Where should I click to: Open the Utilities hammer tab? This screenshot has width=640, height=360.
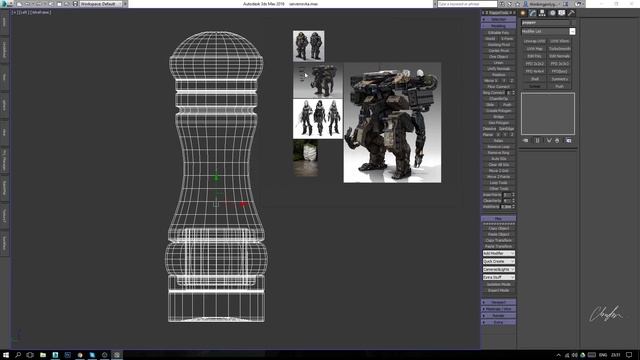[x=571, y=13]
